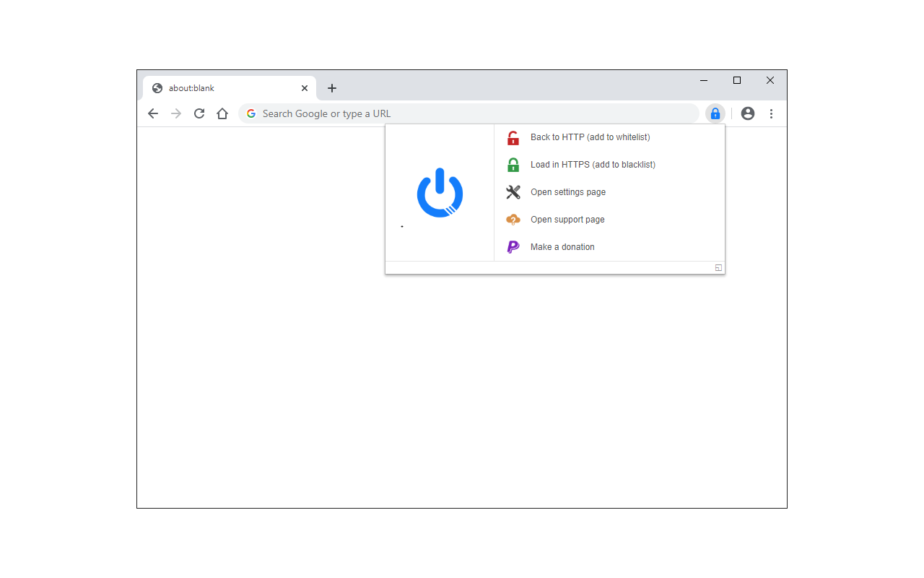Open a new browser tab
The height and width of the screenshot is (578, 924).
[x=331, y=87]
